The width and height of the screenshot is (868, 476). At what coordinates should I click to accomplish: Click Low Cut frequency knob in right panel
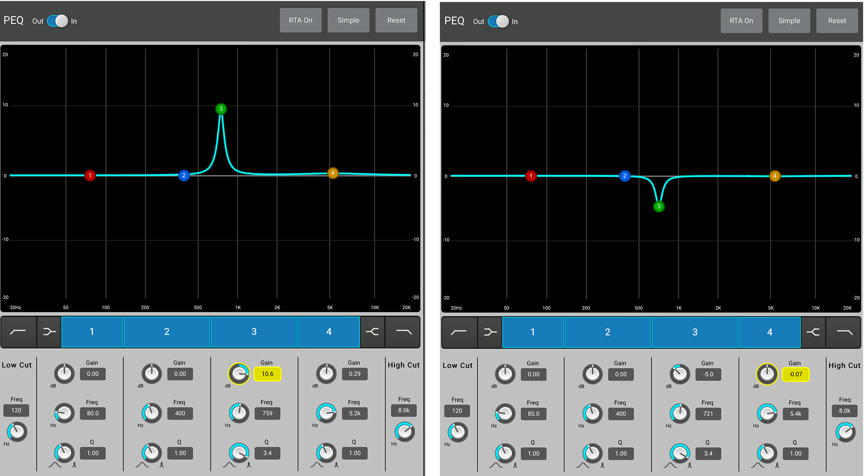457,432
